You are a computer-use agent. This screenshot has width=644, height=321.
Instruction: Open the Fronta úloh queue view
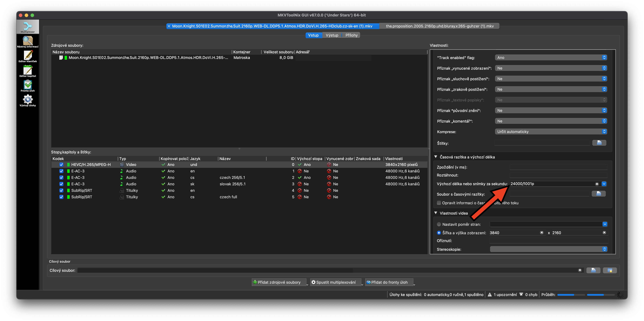click(x=27, y=86)
